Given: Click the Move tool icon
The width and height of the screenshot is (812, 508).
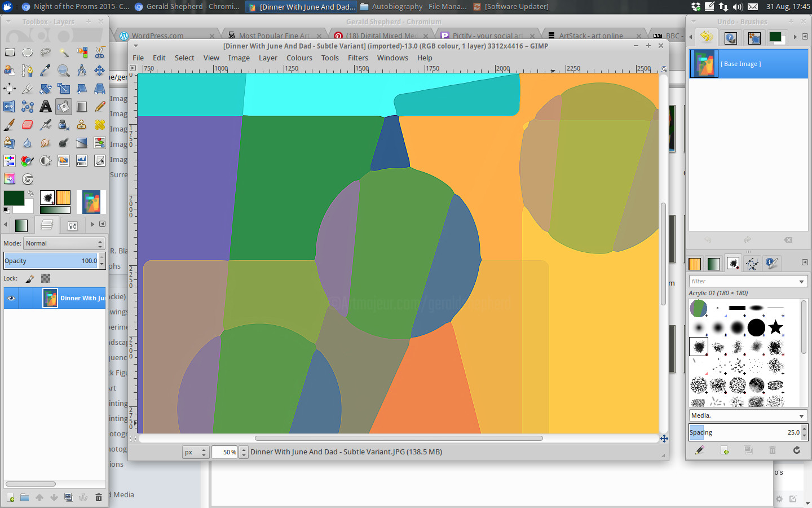Looking at the screenshot, I should (x=100, y=71).
